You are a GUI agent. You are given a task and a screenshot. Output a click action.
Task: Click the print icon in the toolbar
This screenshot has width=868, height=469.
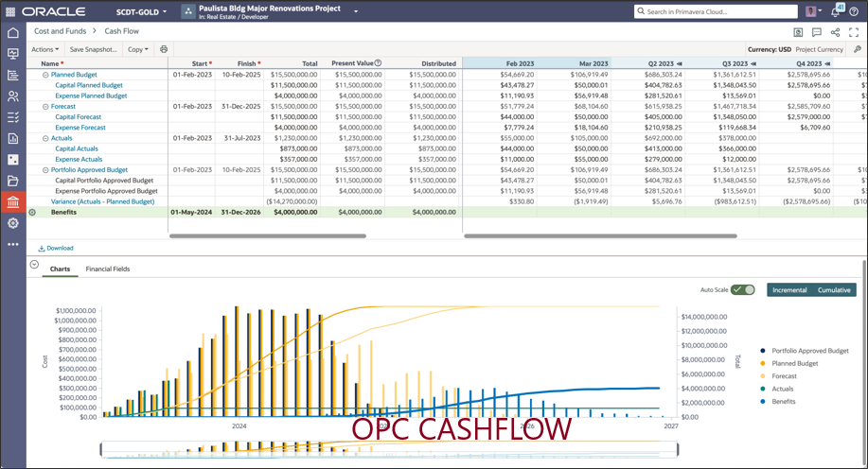click(164, 49)
